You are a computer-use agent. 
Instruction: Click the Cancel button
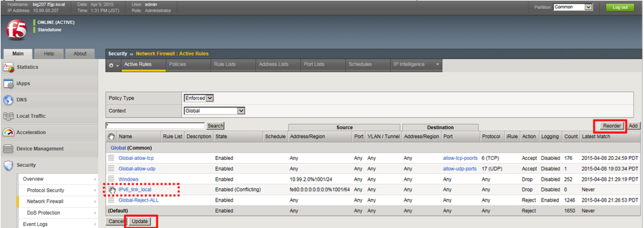click(116, 222)
